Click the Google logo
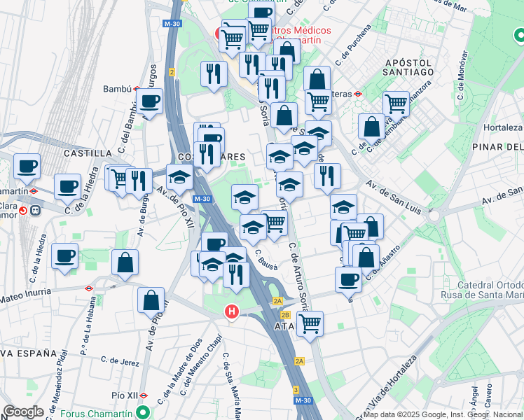The width and height of the screenshot is (524, 420). [23, 412]
